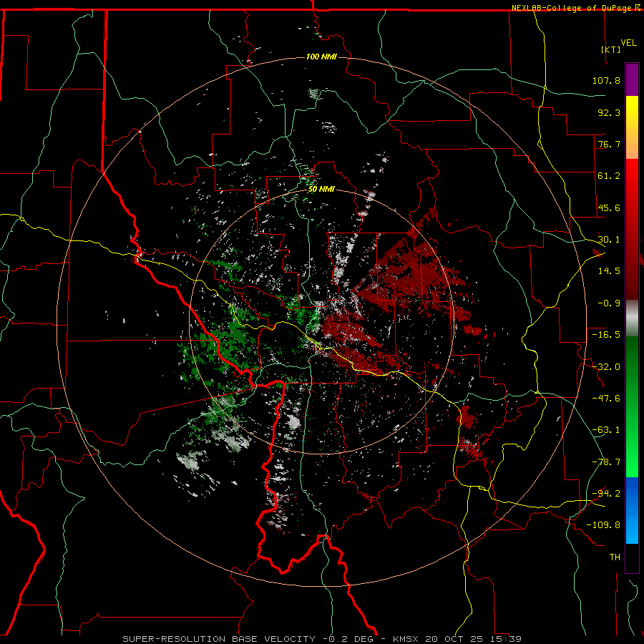Click the -16.5 legend value
Screen dimensions: 644x644
point(606,335)
